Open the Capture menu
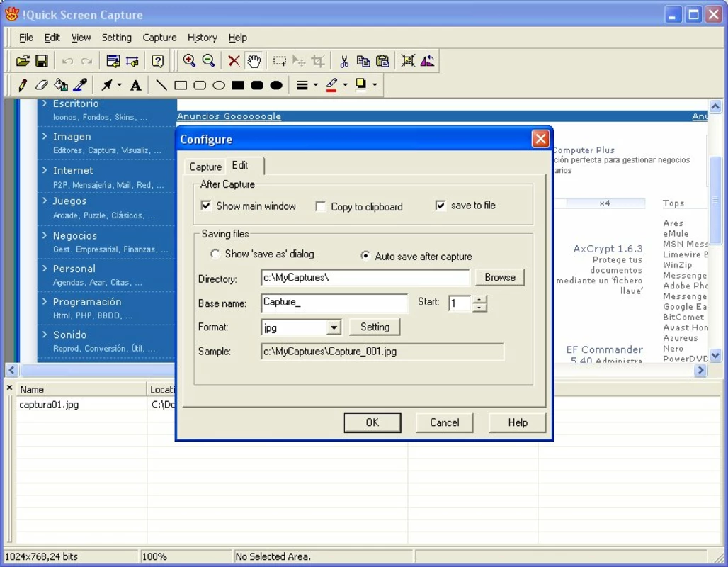The width and height of the screenshot is (728, 567). (159, 38)
